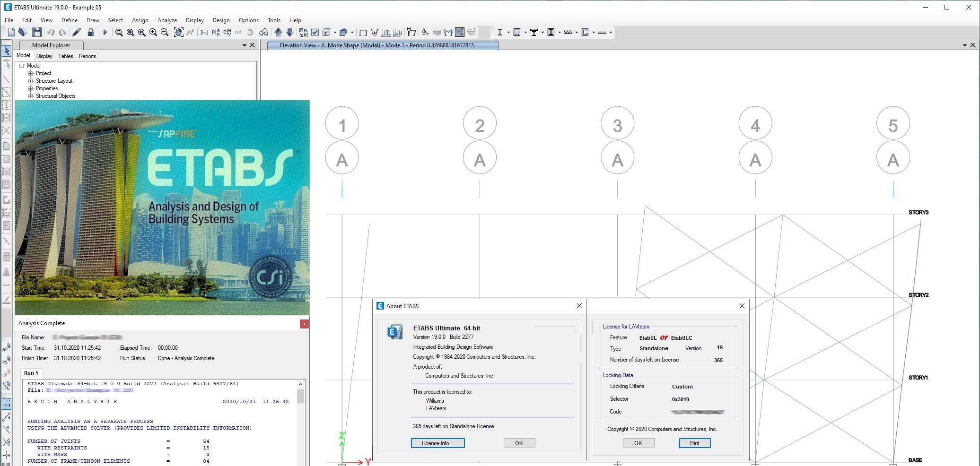Display frame force diagram icon

click(x=448, y=33)
